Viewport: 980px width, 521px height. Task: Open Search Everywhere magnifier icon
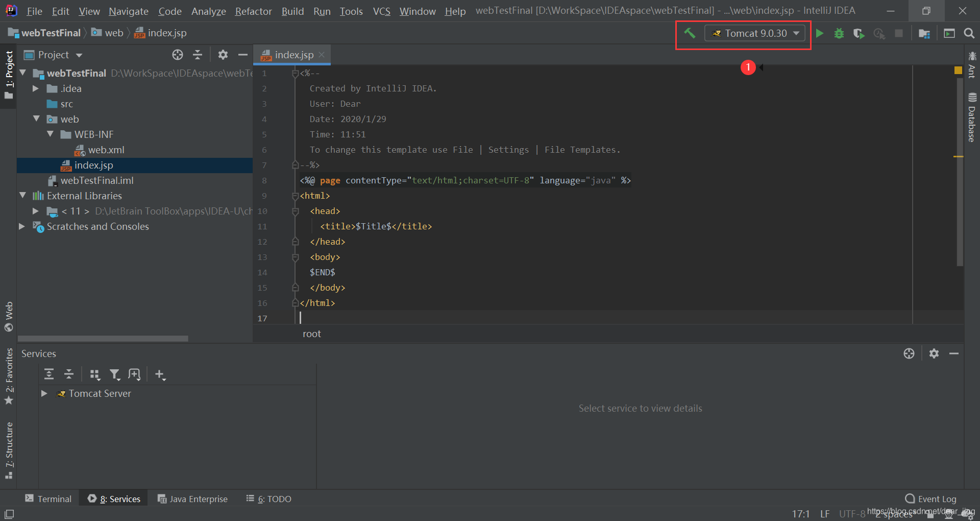[969, 33]
